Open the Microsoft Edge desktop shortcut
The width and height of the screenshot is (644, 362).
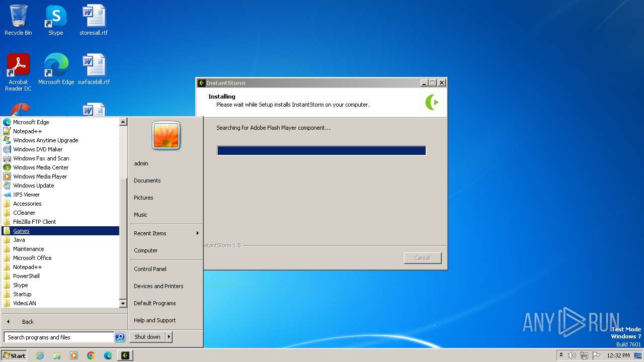pyautogui.click(x=56, y=69)
